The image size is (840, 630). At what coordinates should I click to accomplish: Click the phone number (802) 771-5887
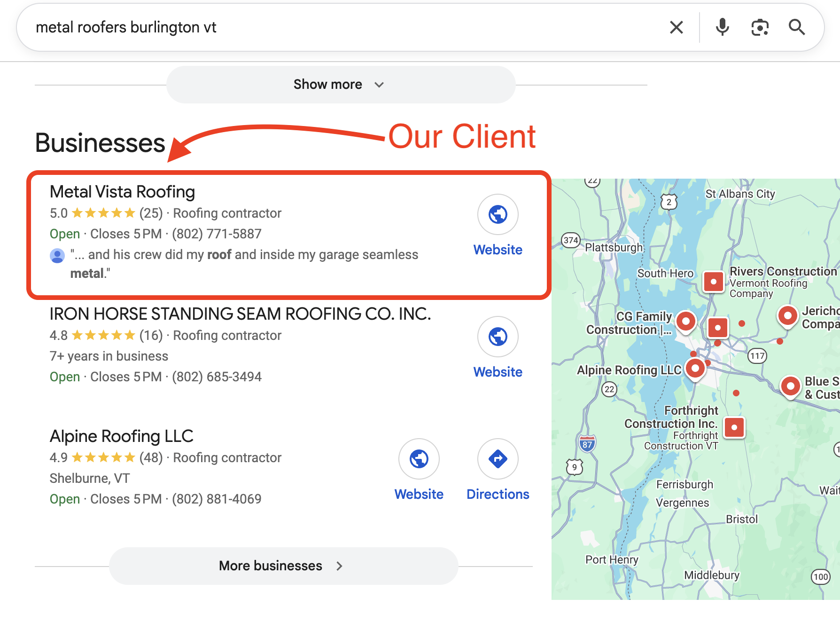(x=217, y=234)
